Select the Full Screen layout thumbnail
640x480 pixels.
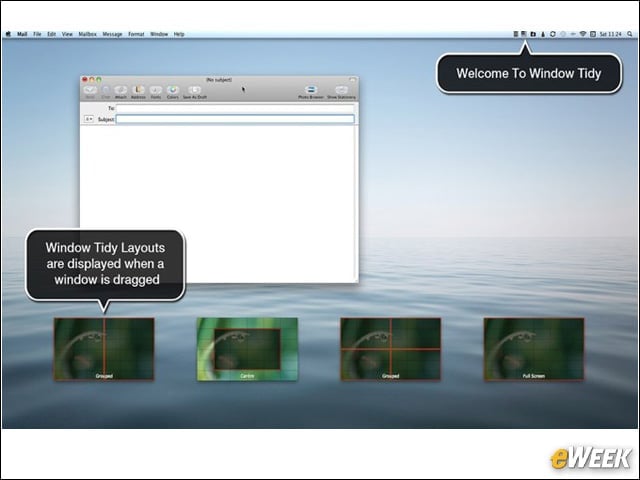click(x=534, y=349)
